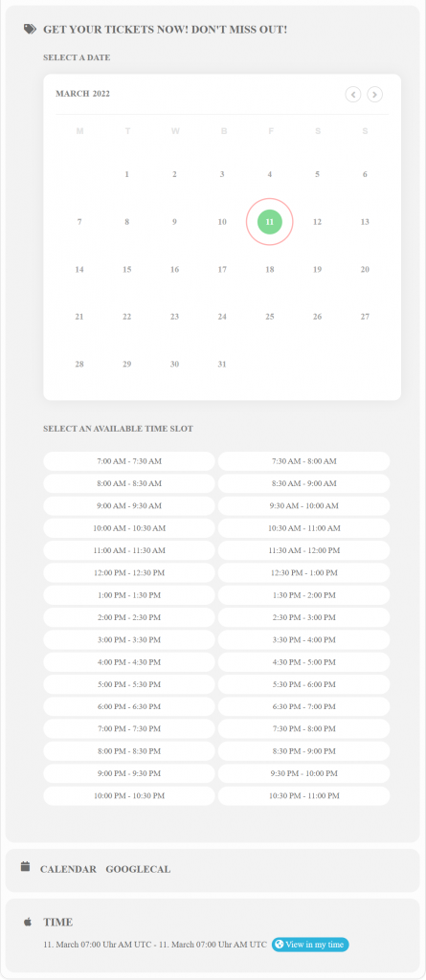Image resolution: width=426 pixels, height=980 pixels.
Task: Choose March 25 in the date picker
Action: [x=270, y=317]
